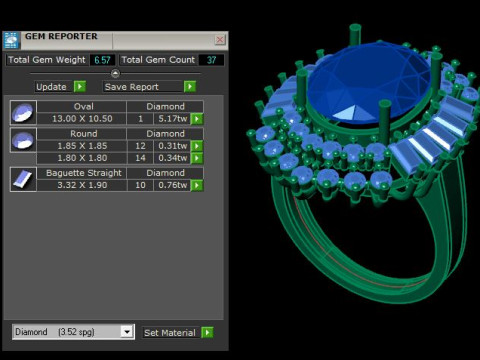Click the Round shape name cell
Screen dimensions: 480x360
(82, 134)
